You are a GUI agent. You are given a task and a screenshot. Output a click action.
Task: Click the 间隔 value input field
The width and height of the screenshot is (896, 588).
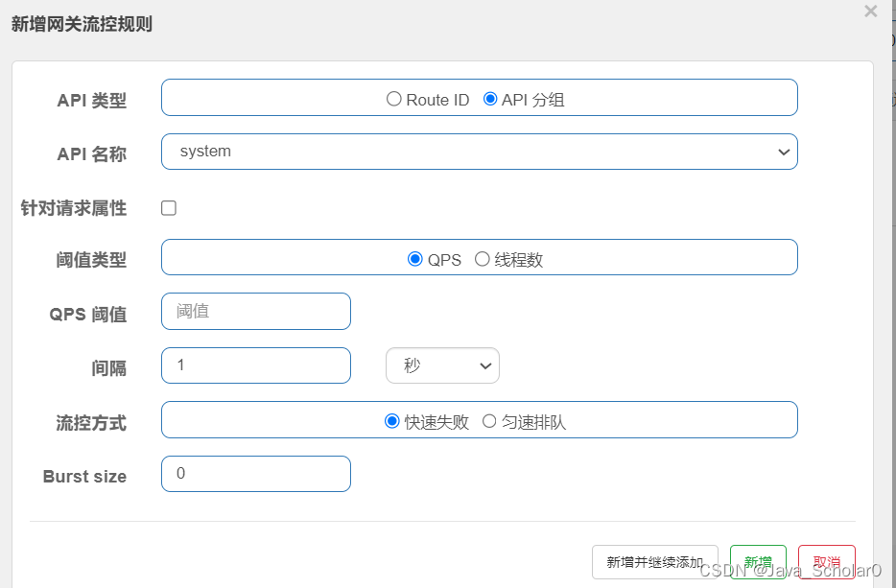256,365
